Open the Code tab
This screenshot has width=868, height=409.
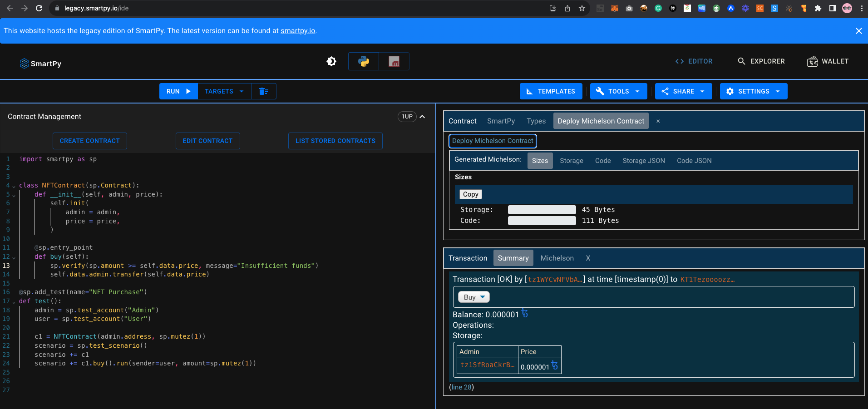click(x=603, y=161)
